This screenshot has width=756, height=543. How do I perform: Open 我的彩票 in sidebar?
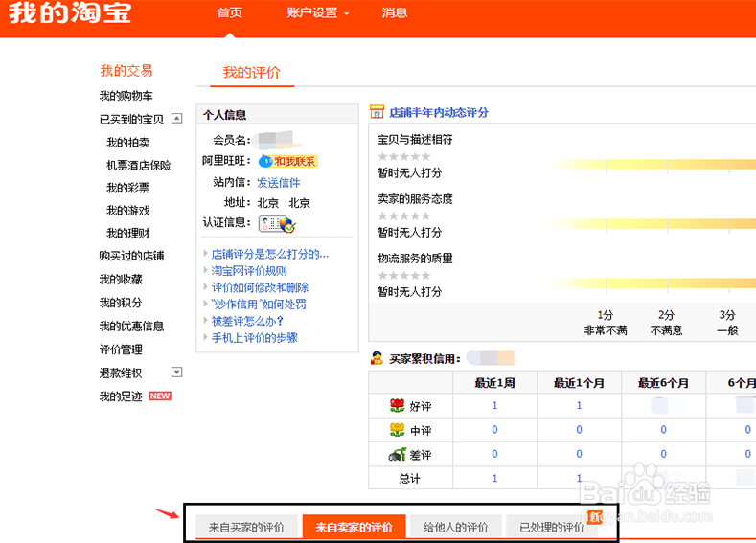pos(127,188)
